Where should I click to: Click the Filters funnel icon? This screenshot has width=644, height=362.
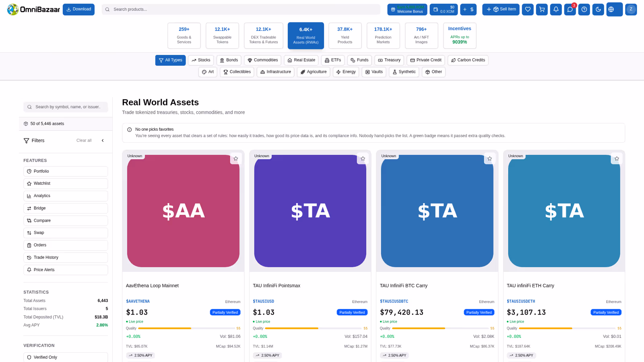point(27,140)
